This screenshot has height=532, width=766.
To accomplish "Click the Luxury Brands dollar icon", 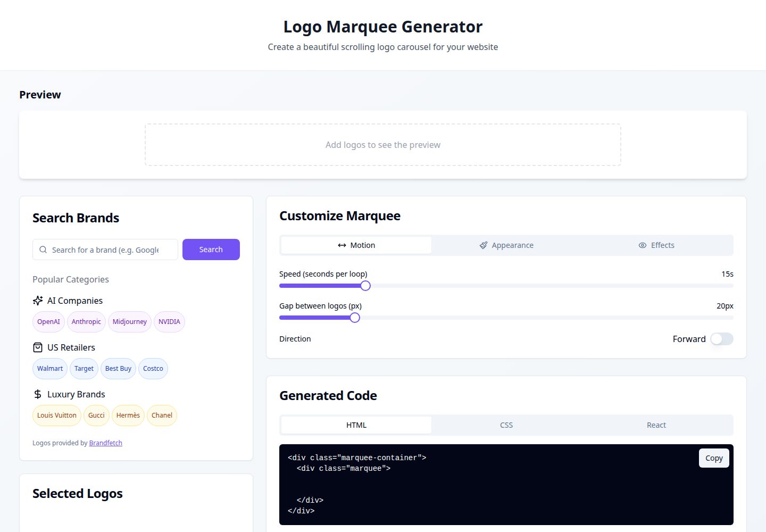I will pos(38,394).
